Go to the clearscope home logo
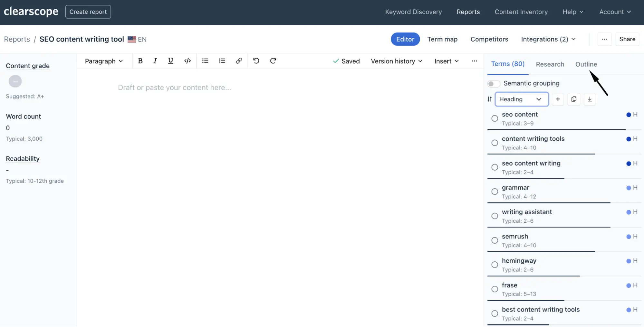The width and height of the screenshot is (644, 327). [x=31, y=12]
